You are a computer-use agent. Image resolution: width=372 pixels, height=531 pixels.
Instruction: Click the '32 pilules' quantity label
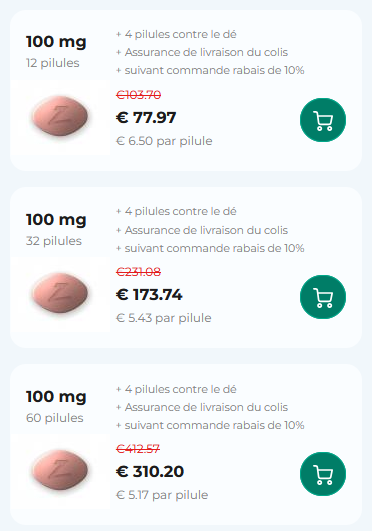54,241
